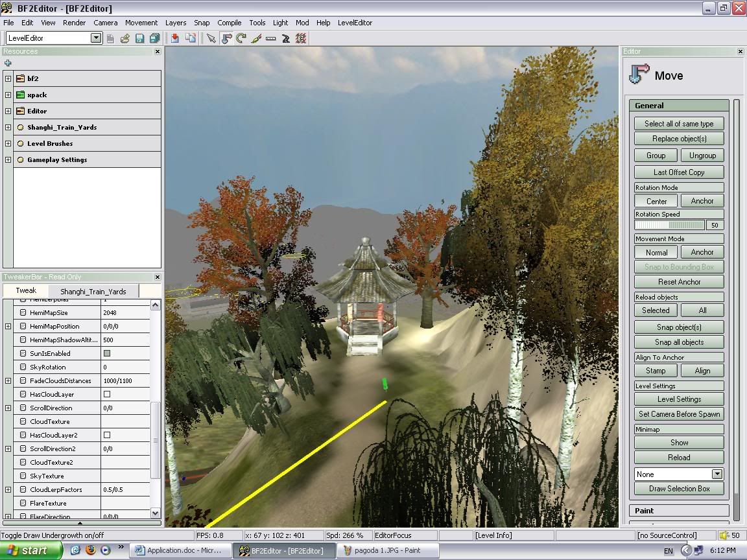Viewport: 747px width, 560px height.
Task: Click the blue plus icon in Resources
Action: pyautogui.click(x=8, y=63)
